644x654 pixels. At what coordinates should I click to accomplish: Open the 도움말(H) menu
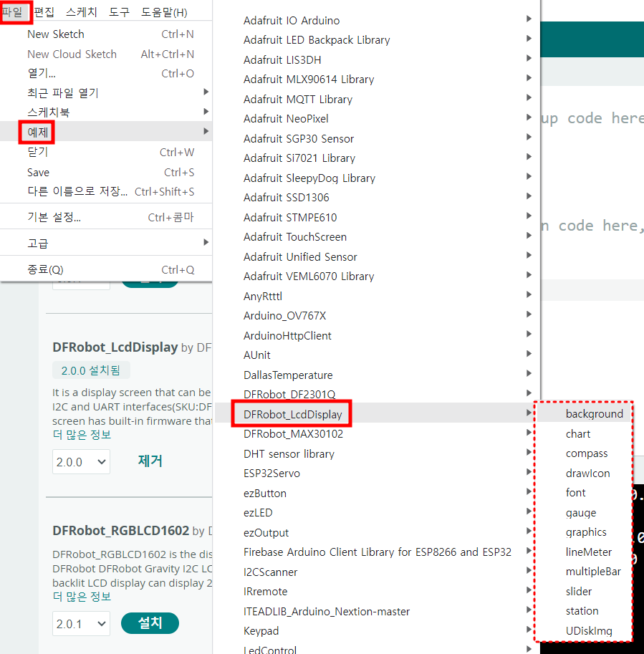point(164,12)
